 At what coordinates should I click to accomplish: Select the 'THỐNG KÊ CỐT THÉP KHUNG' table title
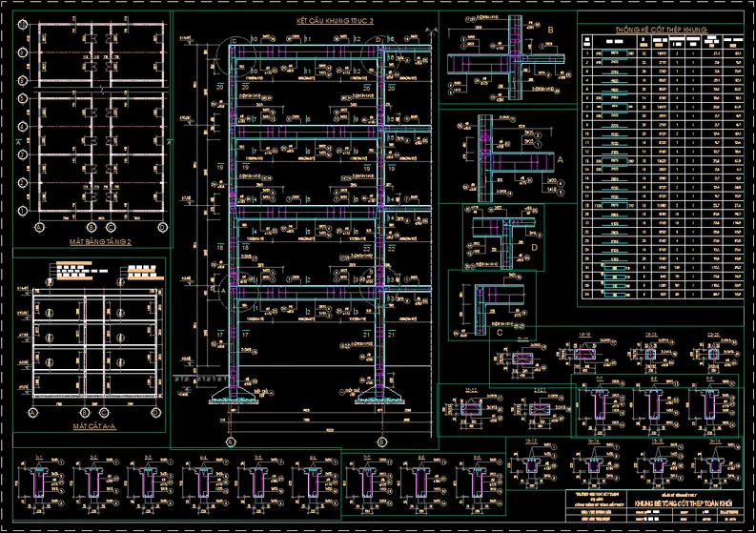tap(661, 30)
